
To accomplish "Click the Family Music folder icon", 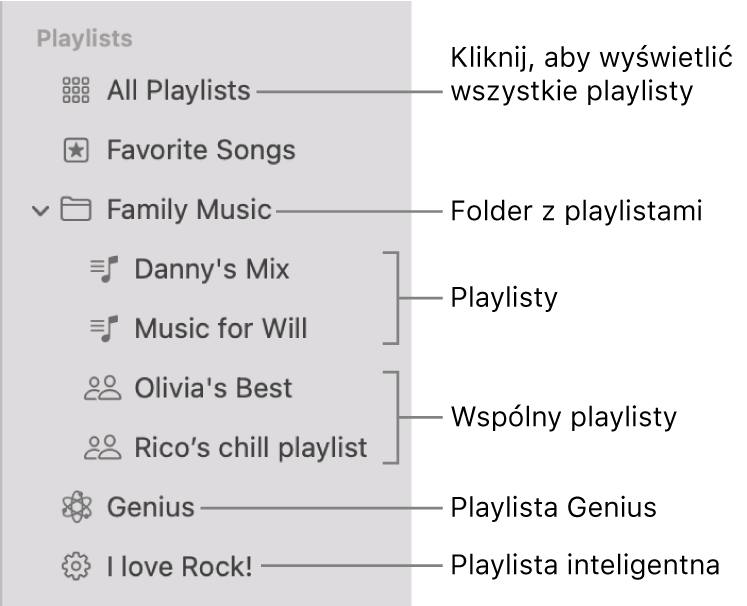I will pyautogui.click(x=76, y=210).
